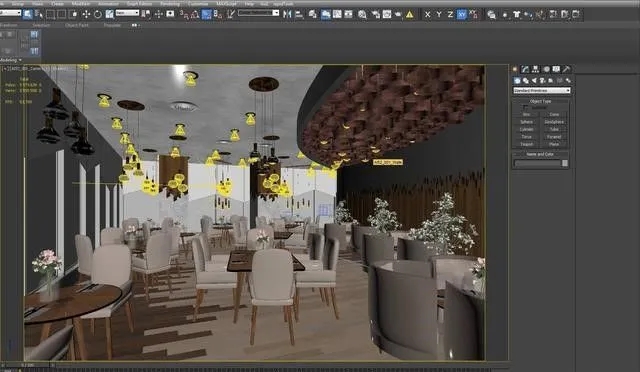Open Render Setup icon
This screenshot has height=372, width=640.
[x=376, y=14]
